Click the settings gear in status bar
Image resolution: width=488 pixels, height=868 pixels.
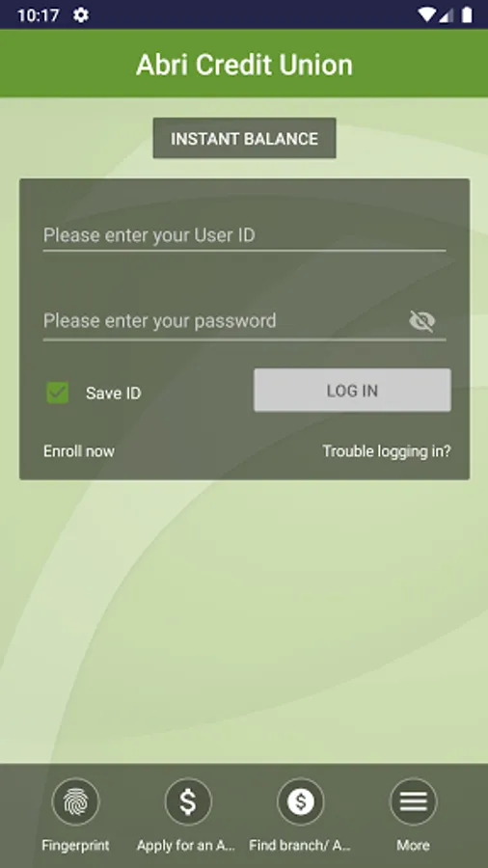pyautogui.click(x=81, y=14)
